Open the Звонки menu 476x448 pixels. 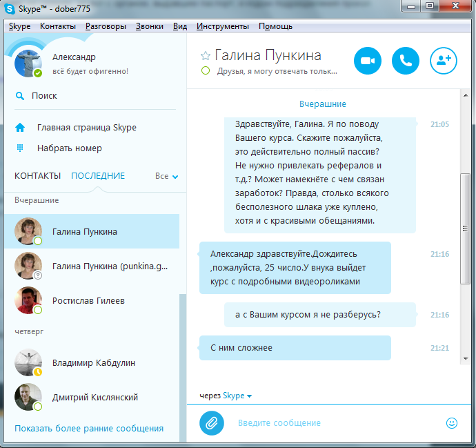pos(150,26)
